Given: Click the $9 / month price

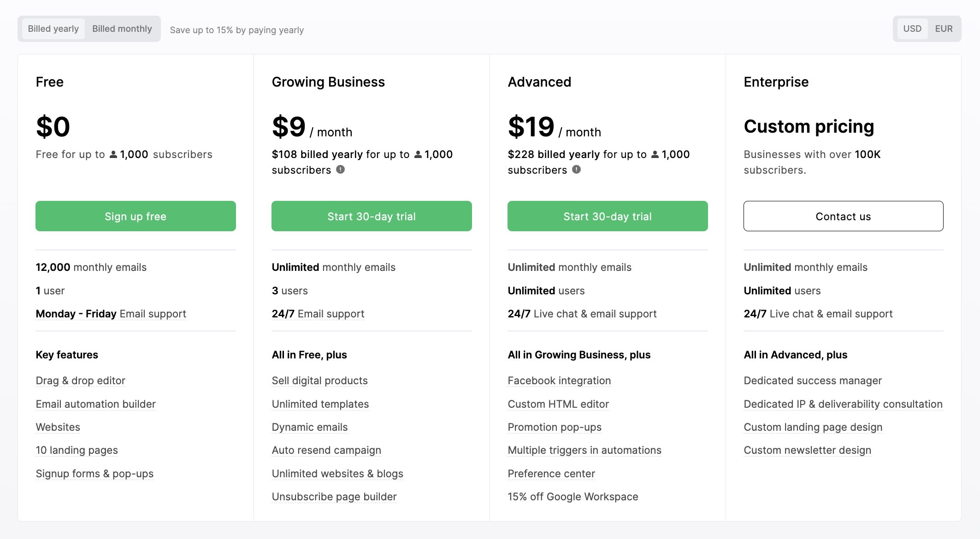Looking at the screenshot, I should (312, 127).
